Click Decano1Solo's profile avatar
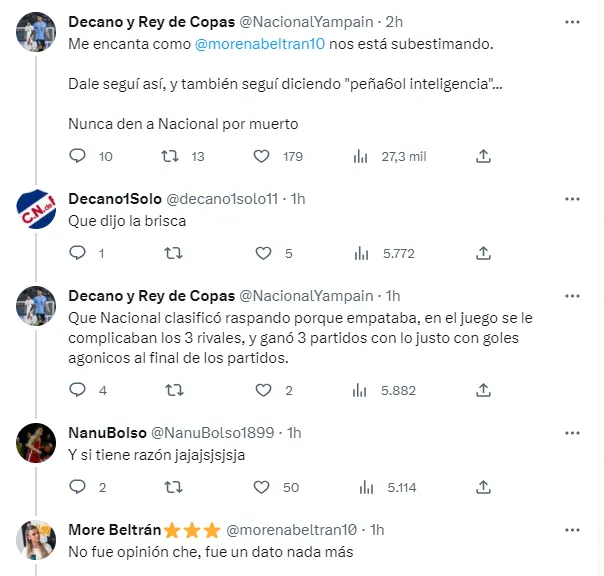This screenshot has width=604, height=576. click(x=36, y=210)
